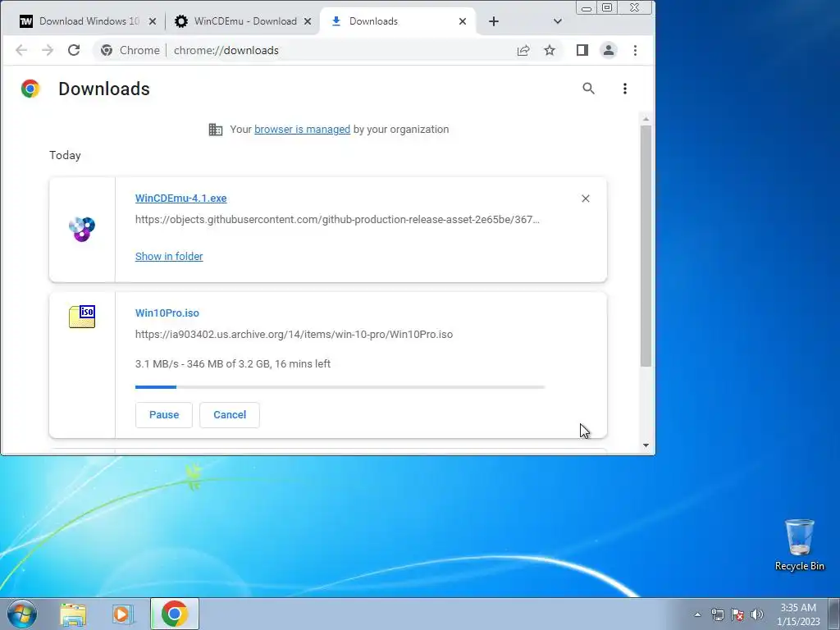Image resolution: width=840 pixels, height=630 pixels.
Task: Search downloads with the magnifier icon
Action: coord(589,89)
